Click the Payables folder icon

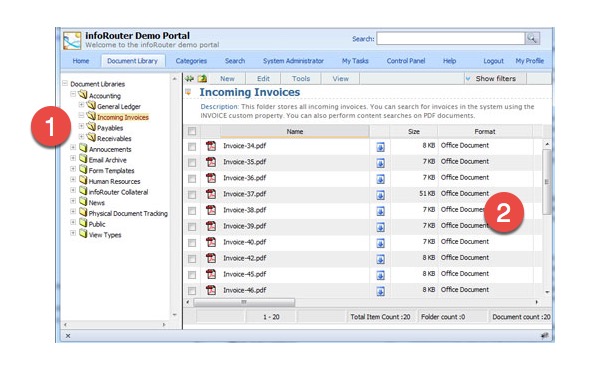[91, 126]
